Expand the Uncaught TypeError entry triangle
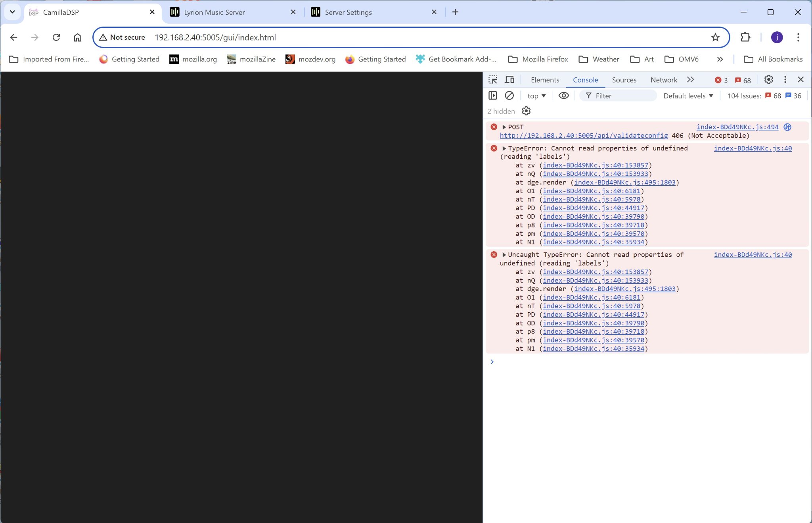The image size is (812, 523). click(504, 255)
